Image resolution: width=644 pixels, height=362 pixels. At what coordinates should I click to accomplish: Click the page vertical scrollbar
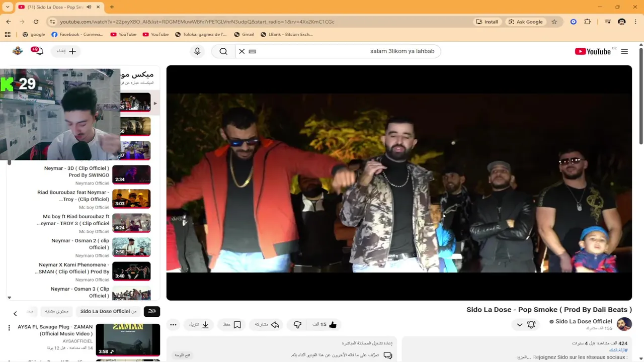point(640,96)
